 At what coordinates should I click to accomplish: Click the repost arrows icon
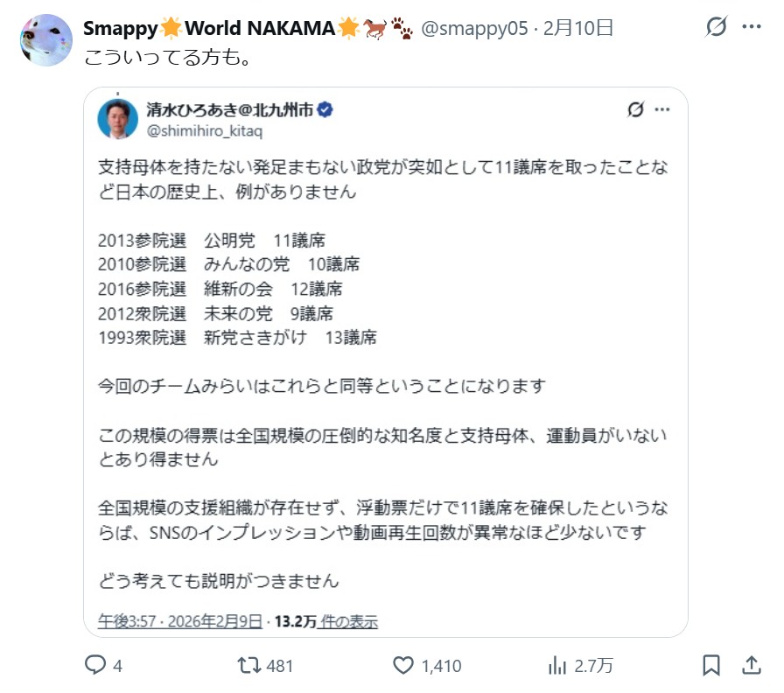click(x=249, y=666)
